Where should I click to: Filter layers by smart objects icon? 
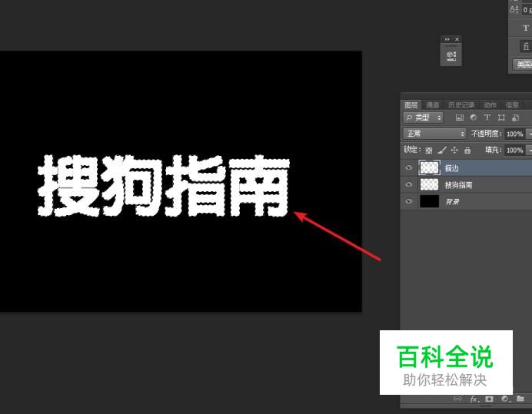515,118
